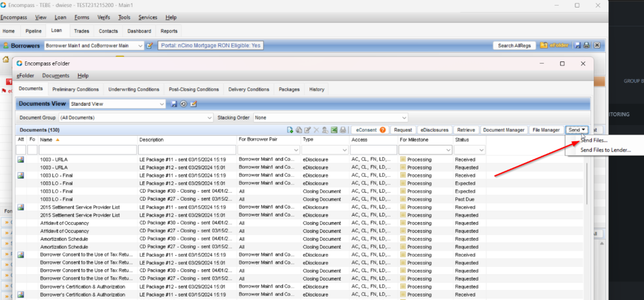Click the attachment icon on the Borrower's Certification & Authorization row
The image size is (644, 300).
20,294
